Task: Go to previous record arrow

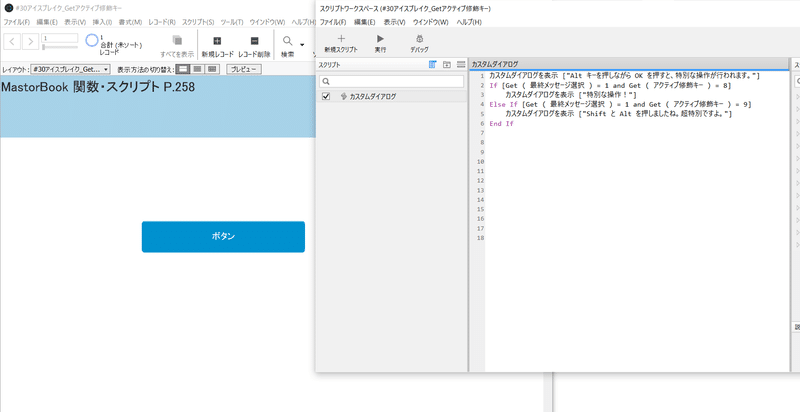Action: tap(12, 41)
